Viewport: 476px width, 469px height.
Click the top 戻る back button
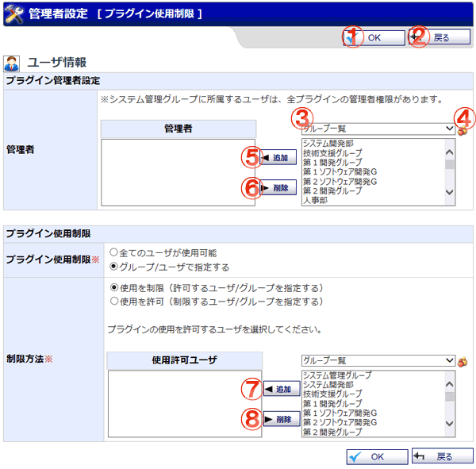point(440,37)
